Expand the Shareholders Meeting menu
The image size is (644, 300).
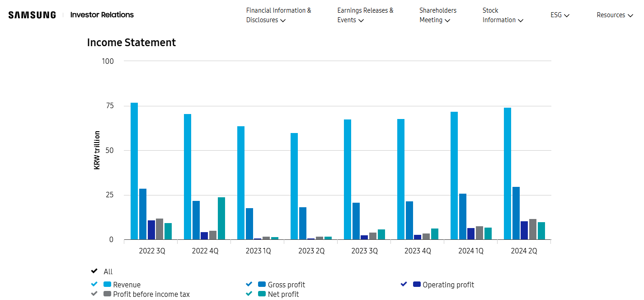(437, 15)
